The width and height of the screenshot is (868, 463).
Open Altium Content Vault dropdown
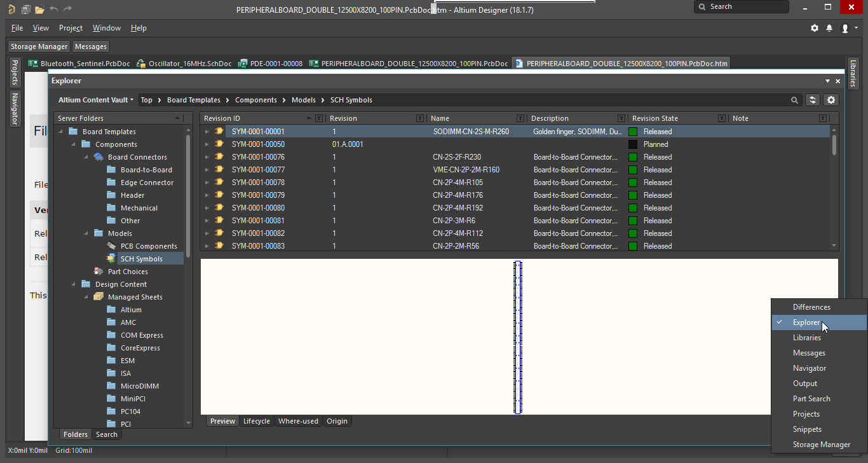pyautogui.click(x=96, y=100)
